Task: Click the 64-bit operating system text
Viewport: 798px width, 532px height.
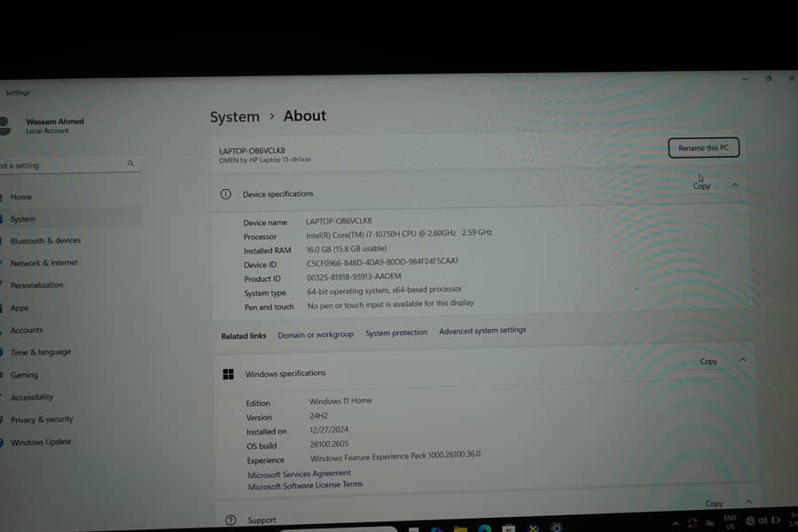Action: click(x=384, y=290)
